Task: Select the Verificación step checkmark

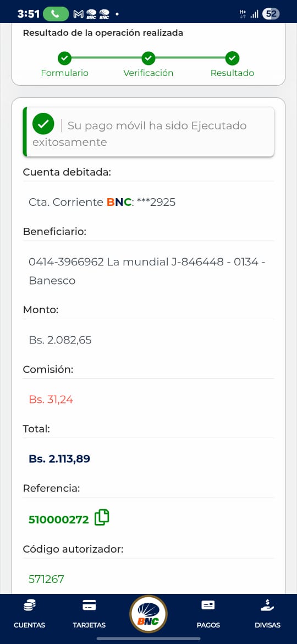Action: (148, 58)
